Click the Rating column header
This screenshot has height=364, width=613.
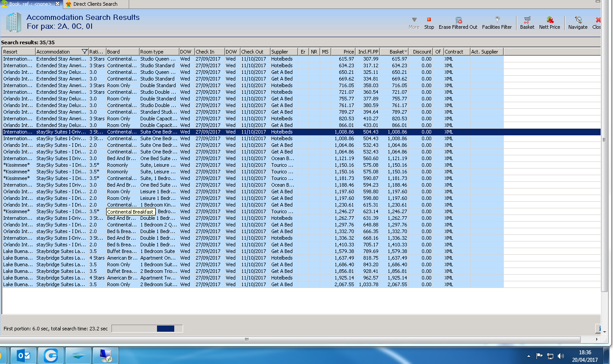tap(97, 52)
